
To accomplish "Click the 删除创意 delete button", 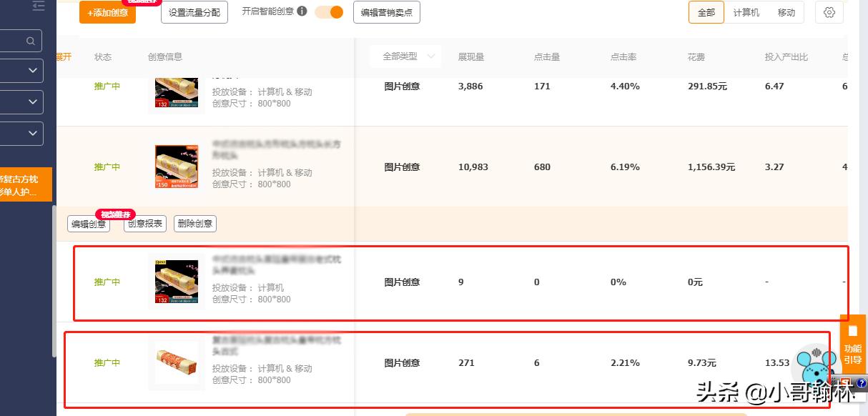I will click(194, 223).
